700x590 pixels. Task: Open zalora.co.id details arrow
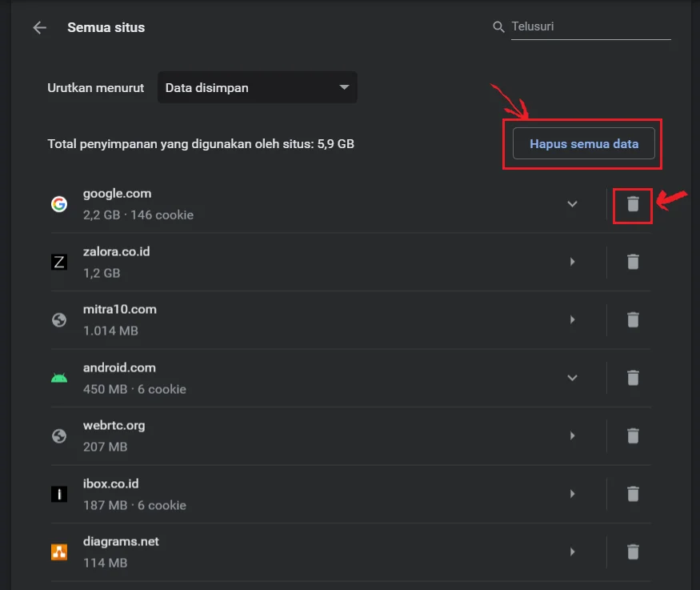tap(572, 262)
